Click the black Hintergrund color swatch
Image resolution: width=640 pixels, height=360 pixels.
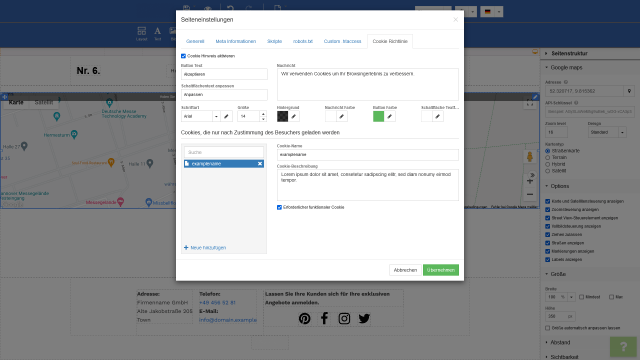282,116
